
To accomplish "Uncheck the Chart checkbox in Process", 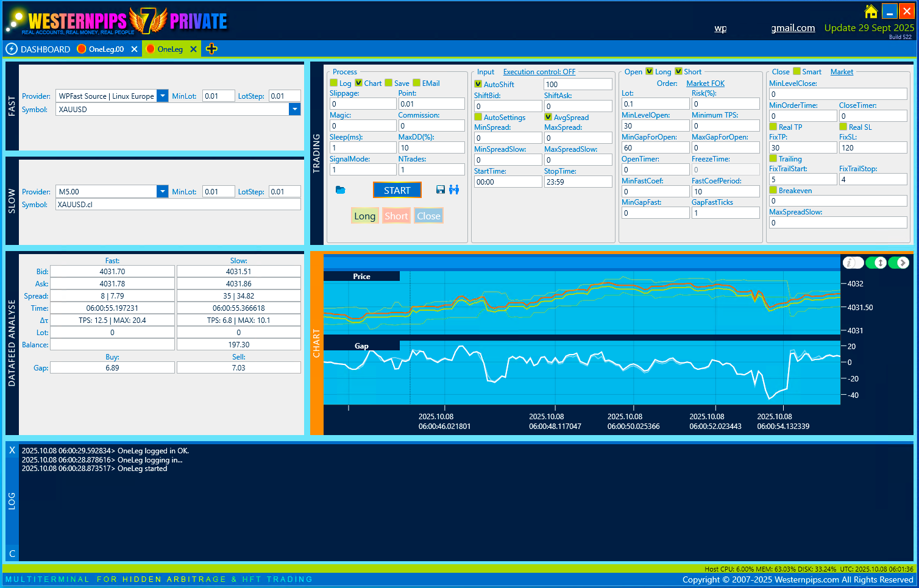I will click(x=358, y=83).
